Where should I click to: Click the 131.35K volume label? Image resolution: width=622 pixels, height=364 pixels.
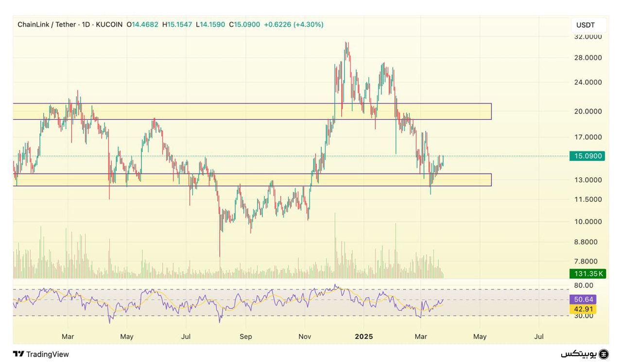coord(588,274)
